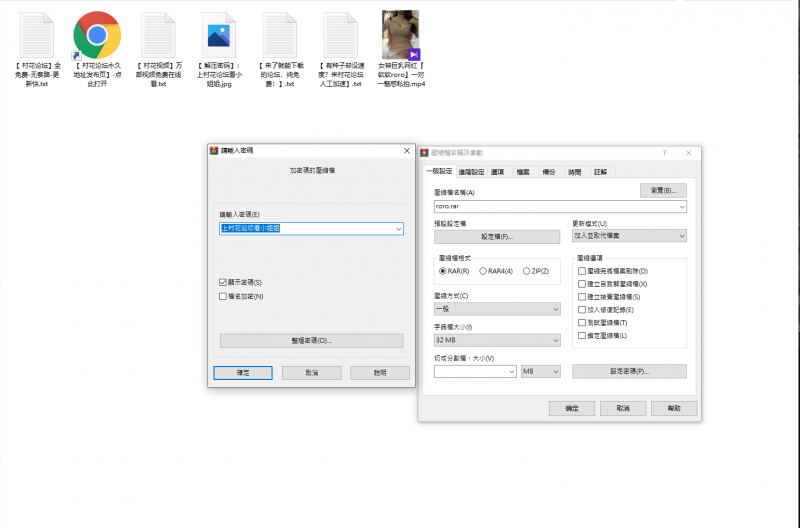800x528 pixels.
Task: Click the txt file left of the mp4
Action: click(x=340, y=36)
